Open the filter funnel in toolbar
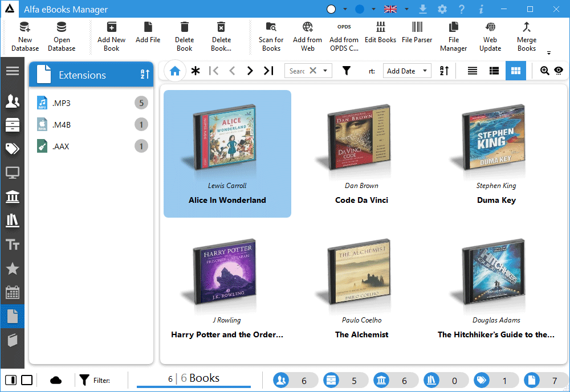570x392 pixels. (347, 71)
